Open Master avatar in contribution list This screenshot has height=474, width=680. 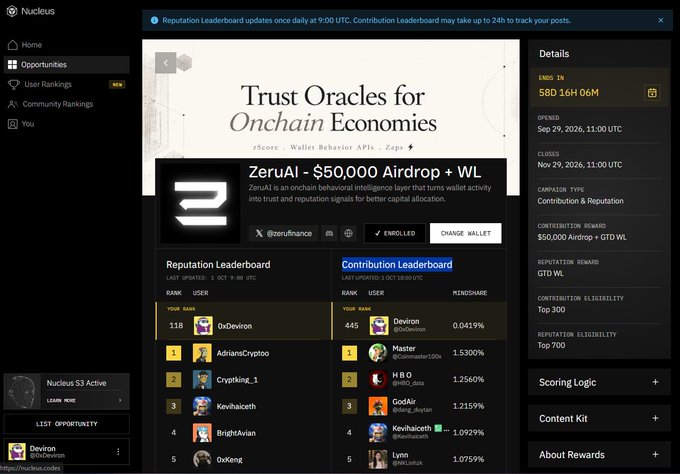(378, 353)
